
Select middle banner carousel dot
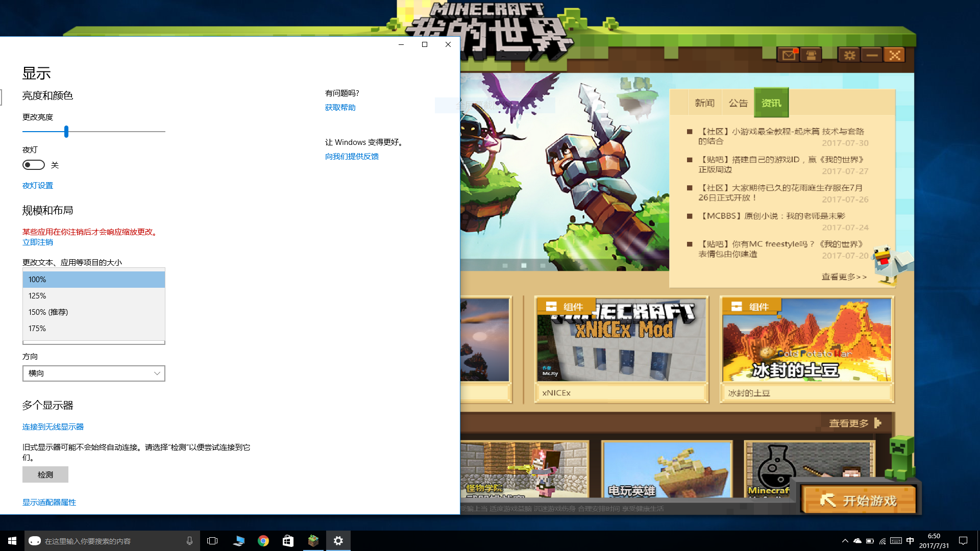[524, 265]
